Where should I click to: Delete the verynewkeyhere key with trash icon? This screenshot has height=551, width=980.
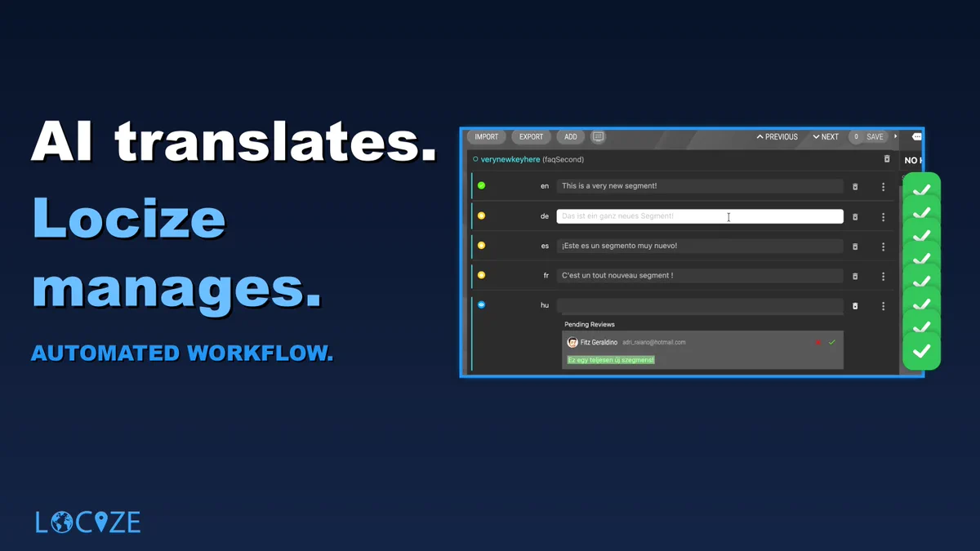point(887,159)
